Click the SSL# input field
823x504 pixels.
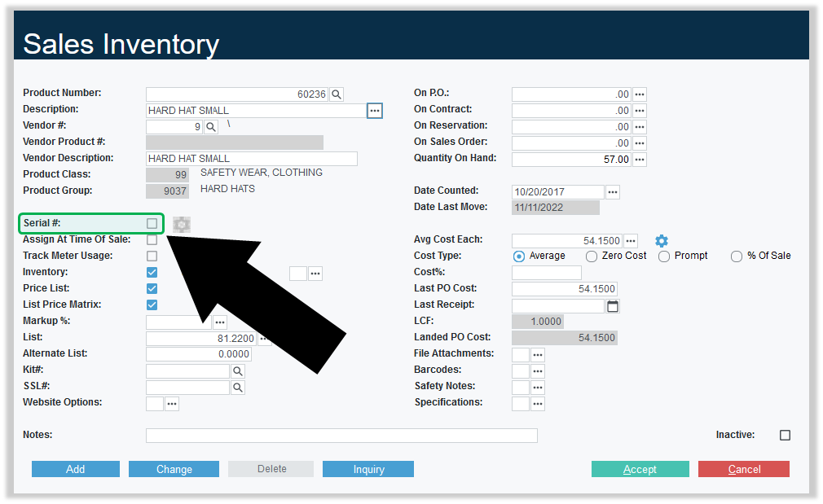pos(188,388)
